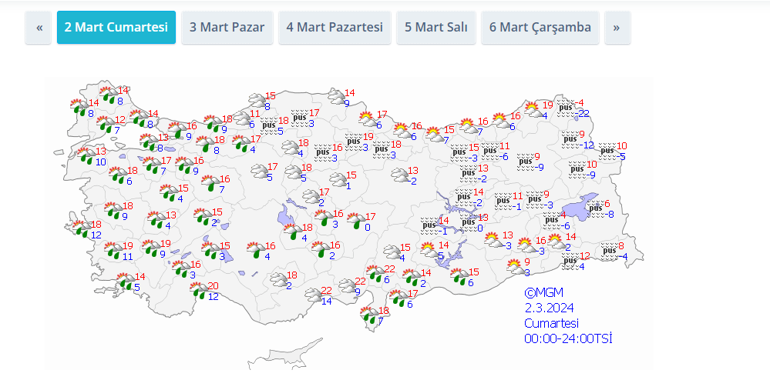
Task: Advance to next days with » button
Action: (x=617, y=27)
